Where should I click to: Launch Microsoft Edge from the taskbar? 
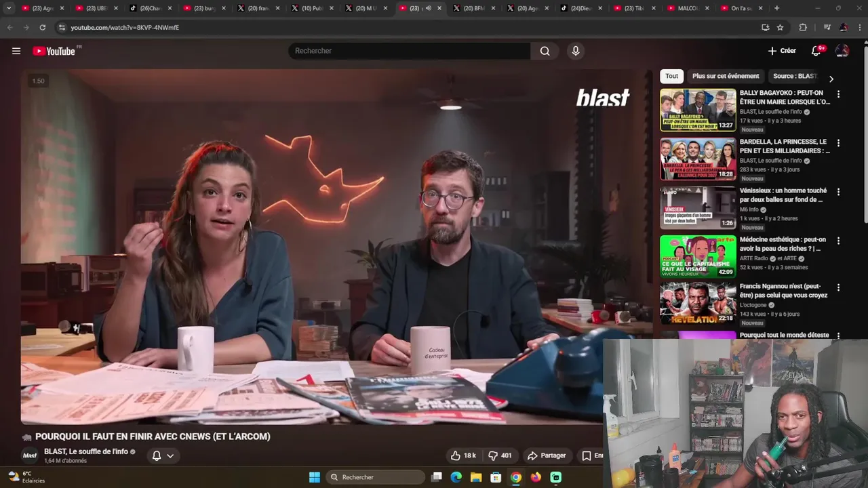(456, 477)
